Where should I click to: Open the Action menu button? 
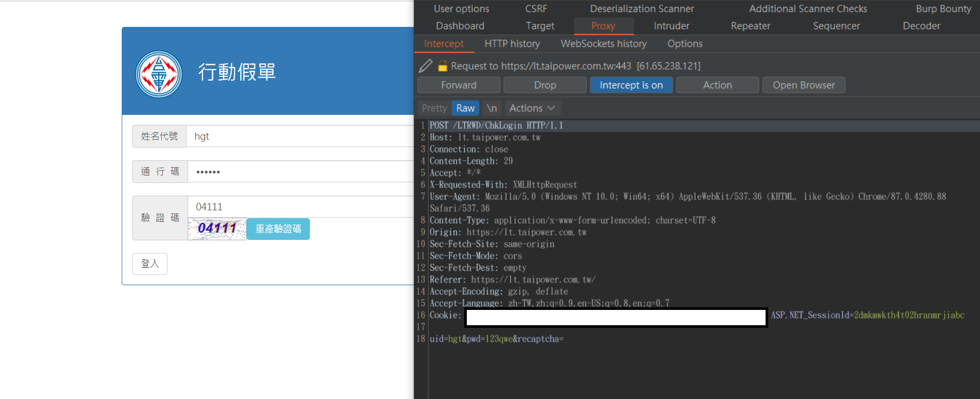point(718,85)
